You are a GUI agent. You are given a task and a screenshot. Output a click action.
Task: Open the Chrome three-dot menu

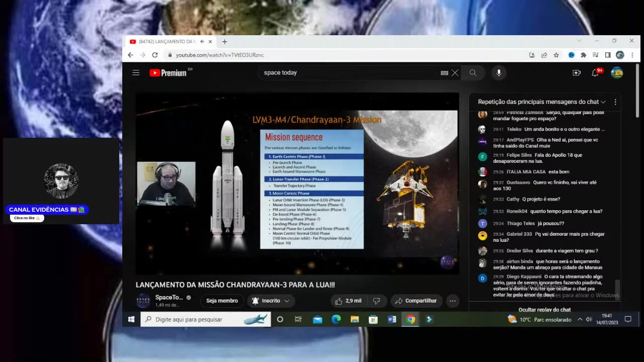pos(632,55)
